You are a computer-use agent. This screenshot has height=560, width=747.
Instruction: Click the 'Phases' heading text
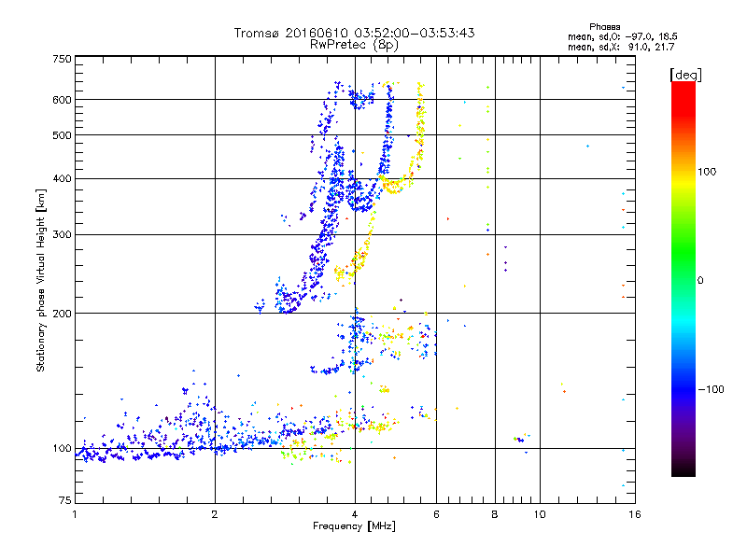tap(604, 27)
